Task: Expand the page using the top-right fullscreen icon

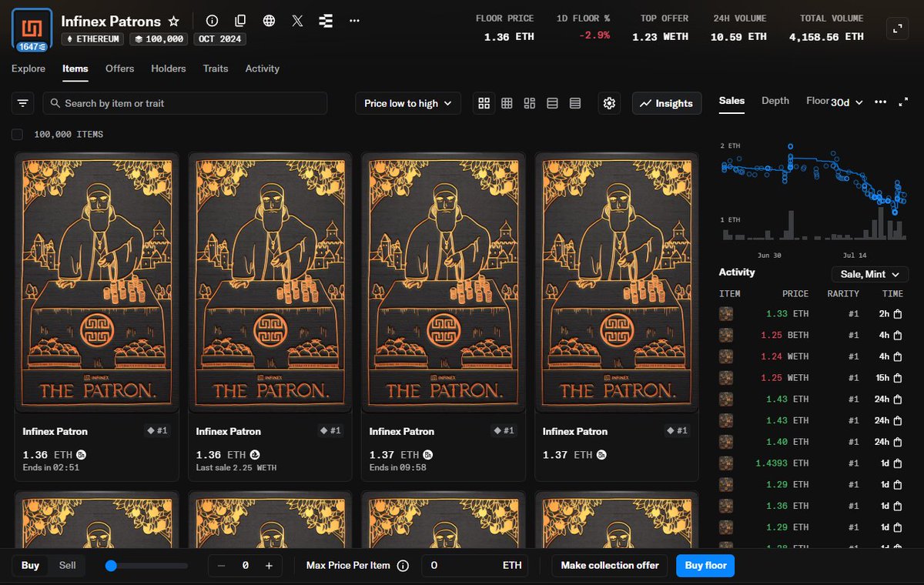Action: (x=896, y=29)
